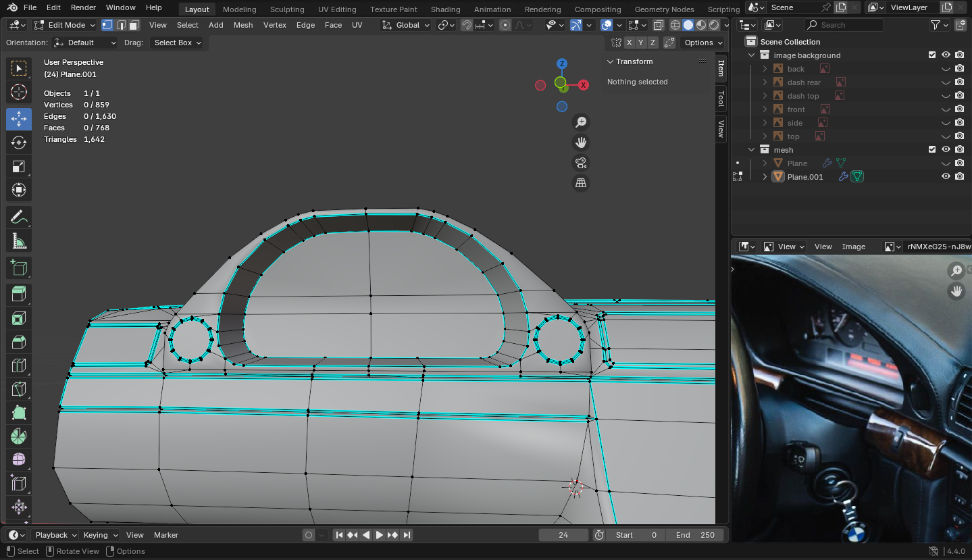
Task: Open the Drag Select Box dropdown
Action: click(x=178, y=43)
